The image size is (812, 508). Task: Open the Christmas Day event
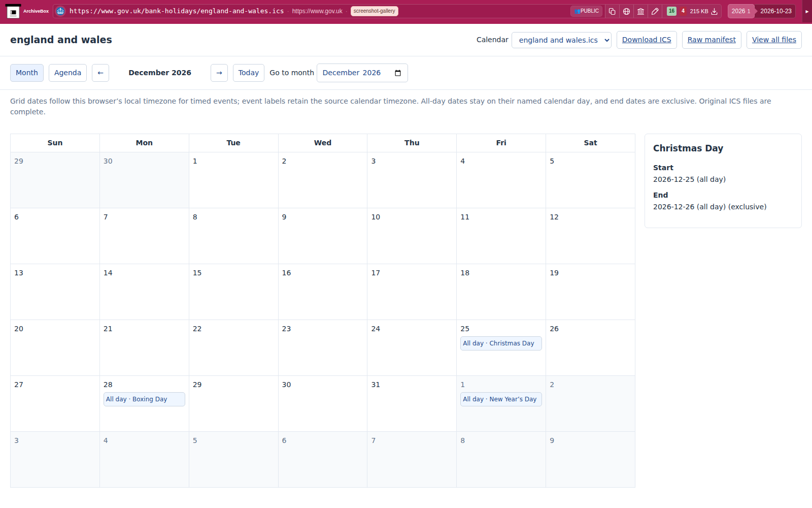(501, 343)
